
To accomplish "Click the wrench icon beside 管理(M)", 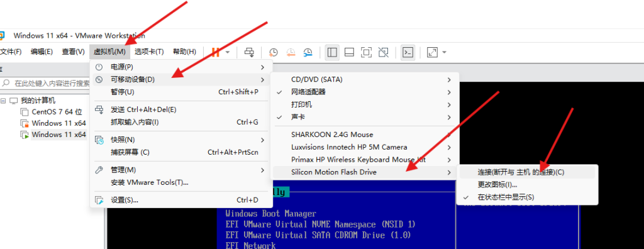I will (99, 170).
